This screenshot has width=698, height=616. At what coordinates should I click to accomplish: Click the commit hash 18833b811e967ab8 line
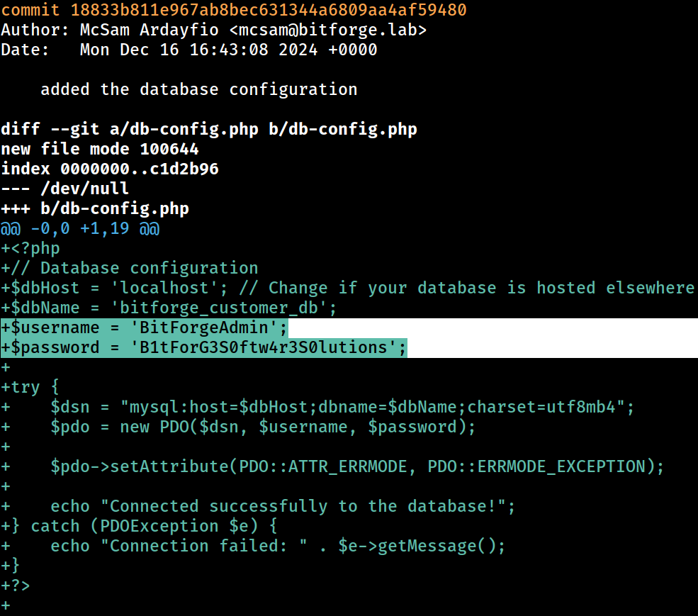[234, 10]
